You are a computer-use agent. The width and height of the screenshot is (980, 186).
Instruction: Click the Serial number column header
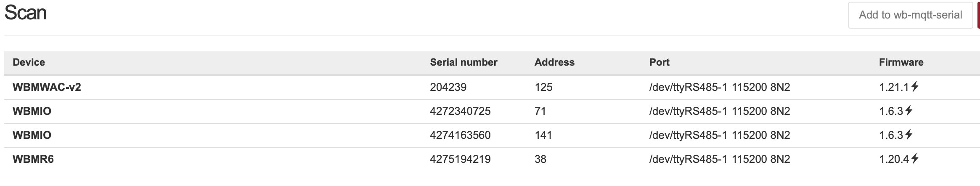[x=464, y=62]
